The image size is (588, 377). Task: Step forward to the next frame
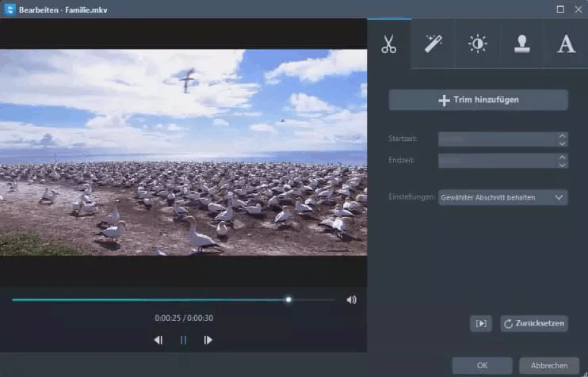click(x=208, y=340)
